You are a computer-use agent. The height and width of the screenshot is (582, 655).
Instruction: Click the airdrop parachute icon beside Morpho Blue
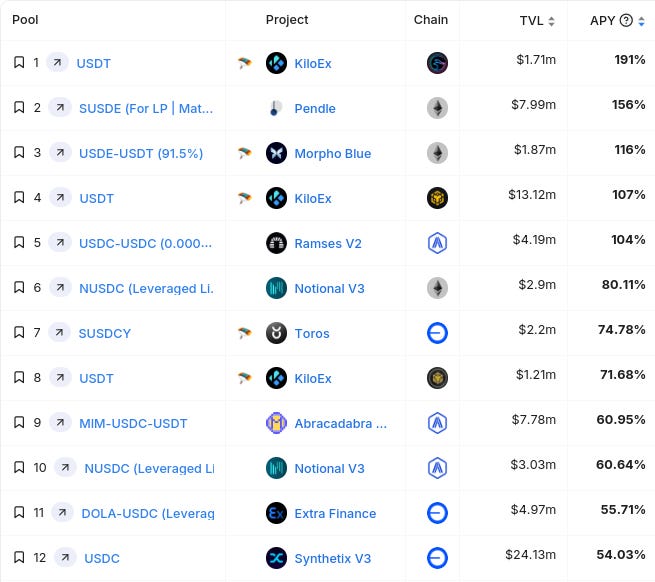point(245,153)
